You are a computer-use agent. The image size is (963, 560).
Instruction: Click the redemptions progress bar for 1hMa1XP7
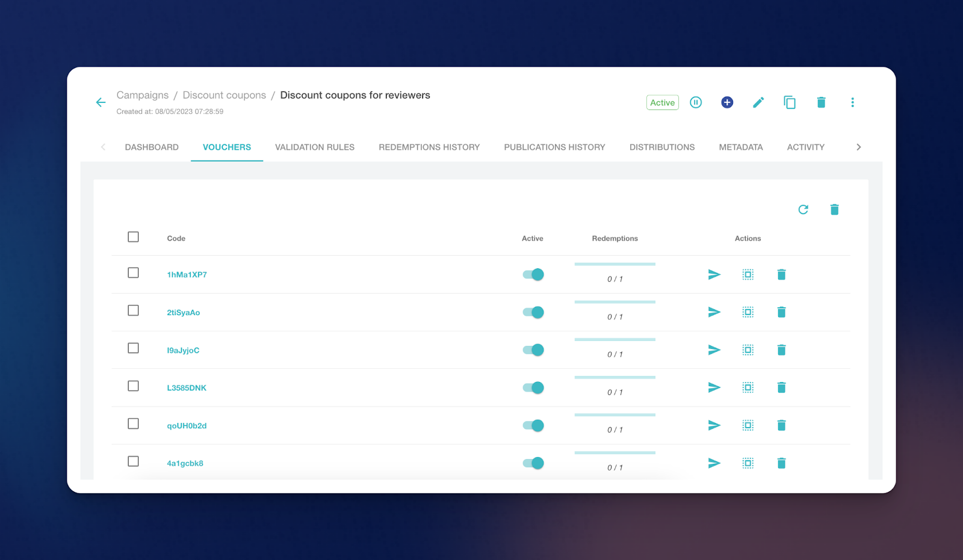pyautogui.click(x=615, y=264)
